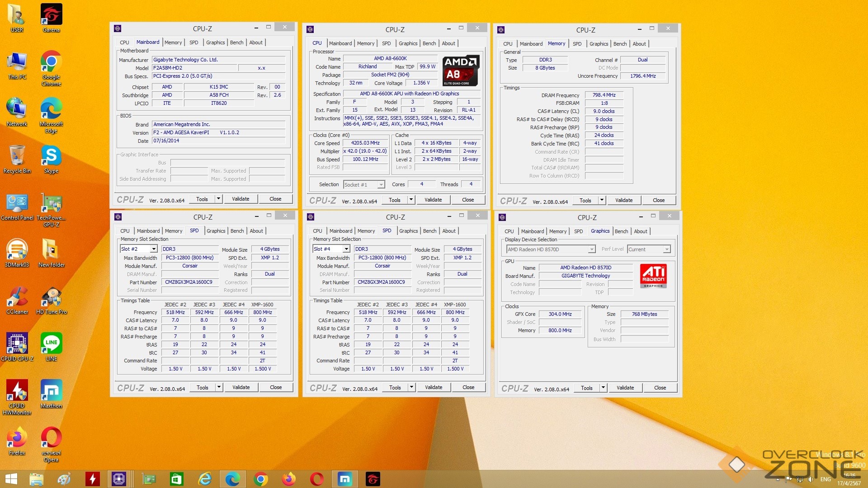Switch to the Bench tab in the CPU window
Screen dimensions: 868x488
tap(429, 43)
